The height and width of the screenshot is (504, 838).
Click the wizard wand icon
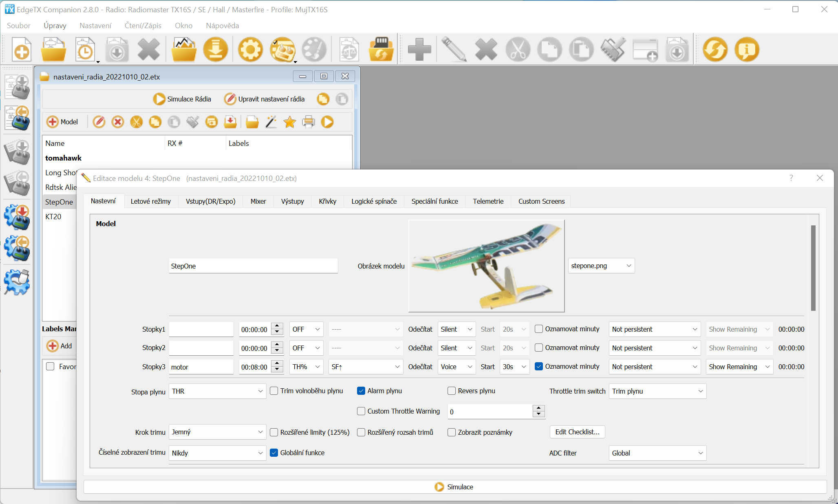[x=271, y=122]
